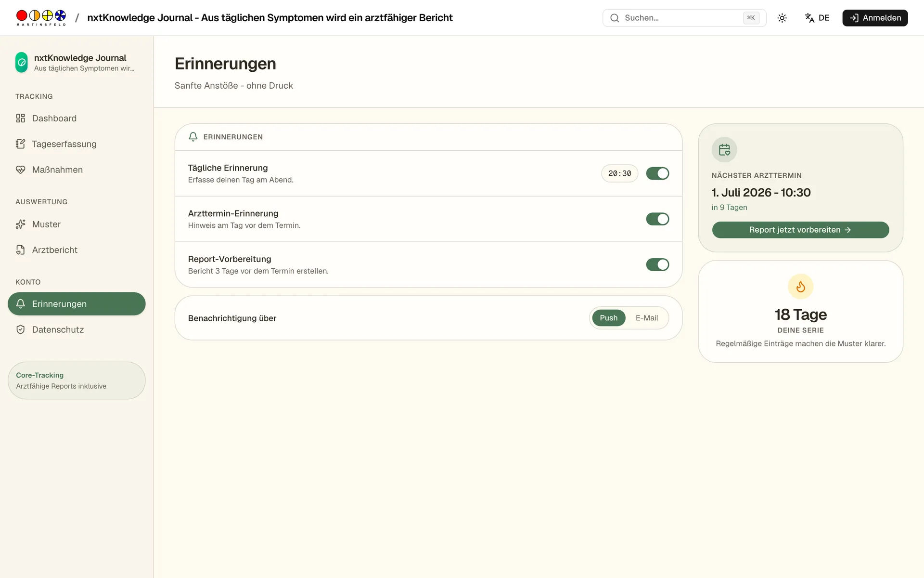Click the Arztbericht document icon
Viewport: 924px width, 578px height.
[20, 250]
